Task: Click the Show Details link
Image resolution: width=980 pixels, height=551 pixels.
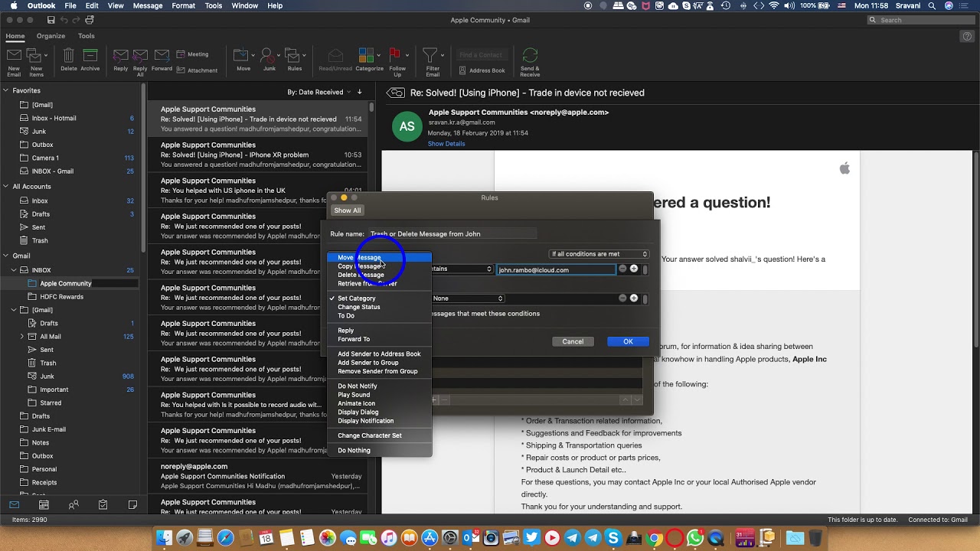Action: tap(446, 144)
